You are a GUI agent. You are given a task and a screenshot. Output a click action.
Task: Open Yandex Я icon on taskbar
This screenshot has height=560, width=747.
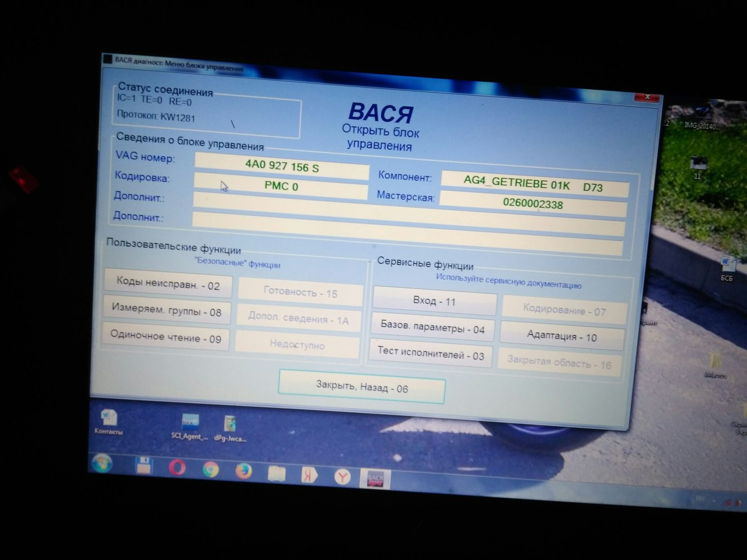click(x=309, y=475)
